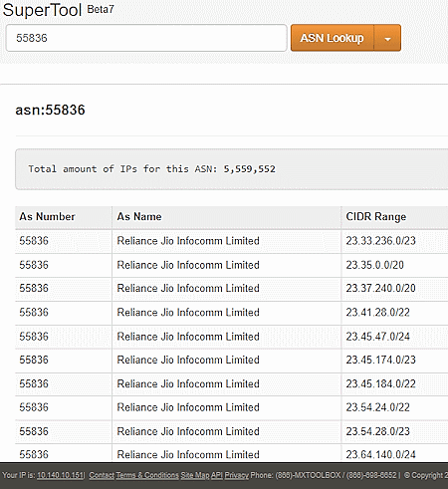The width and height of the screenshot is (448, 489).
Task: Select CIDR range 23.45.184.0/22
Action: click(x=380, y=384)
